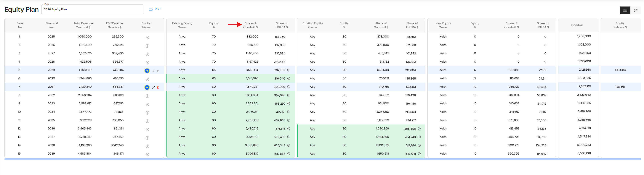Open the Plan selector showing 2026 Equity Plan
This screenshot has width=644, height=175.
point(92,9)
